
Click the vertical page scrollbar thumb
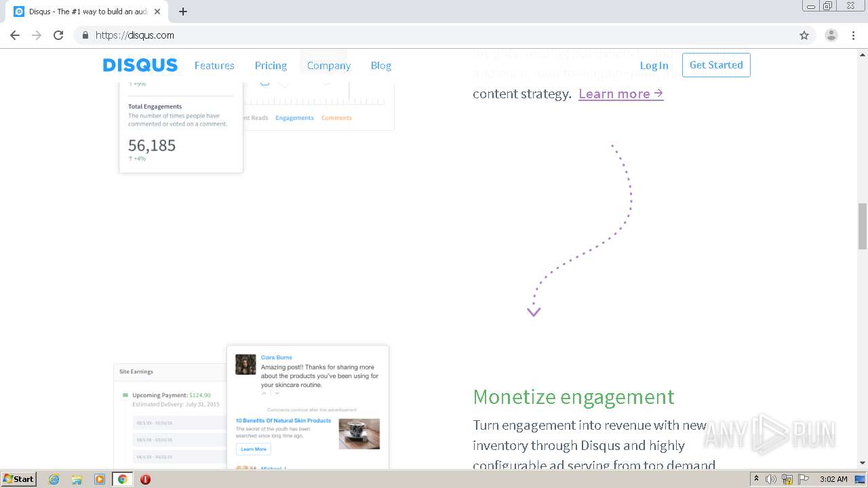[863, 226]
